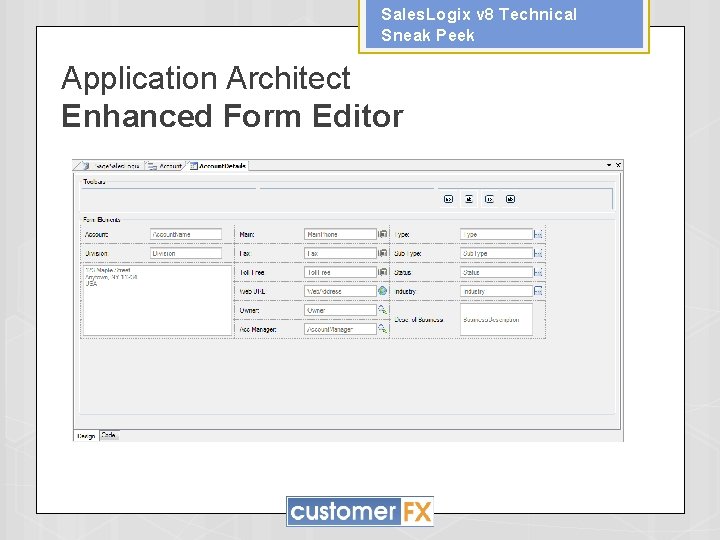The width and height of the screenshot is (720, 540).
Task: Select the Toll Free input field
Action: (340, 272)
